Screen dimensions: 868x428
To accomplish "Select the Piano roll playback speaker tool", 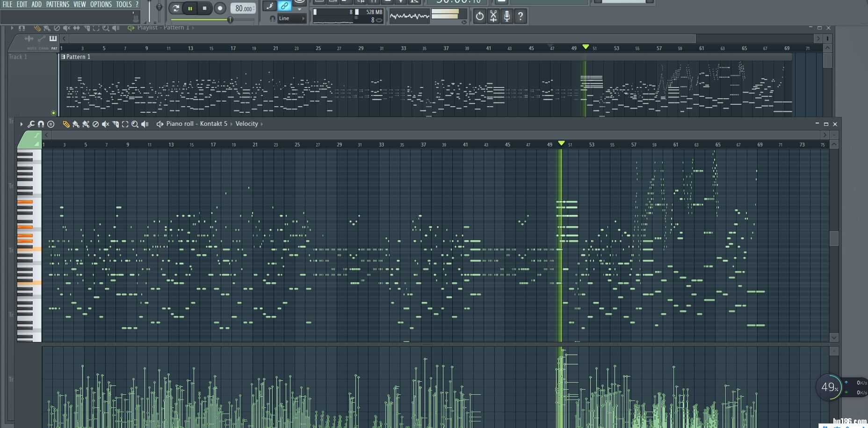I will [145, 124].
